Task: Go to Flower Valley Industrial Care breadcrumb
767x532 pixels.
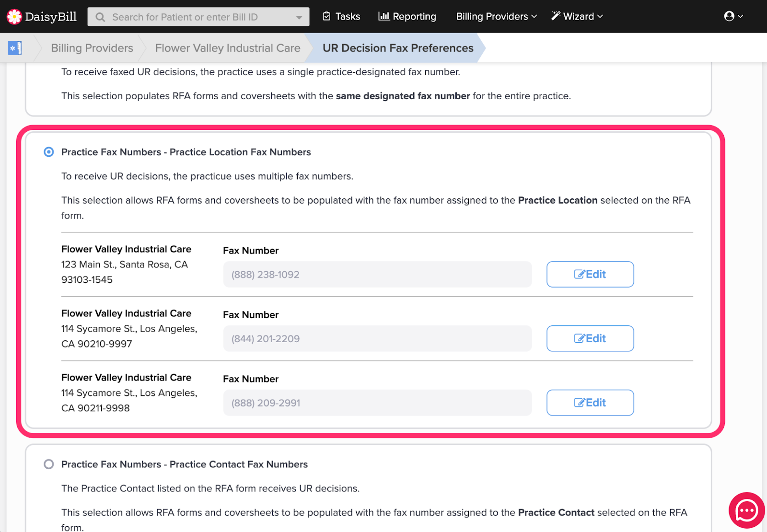Action: (x=228, y=48)
